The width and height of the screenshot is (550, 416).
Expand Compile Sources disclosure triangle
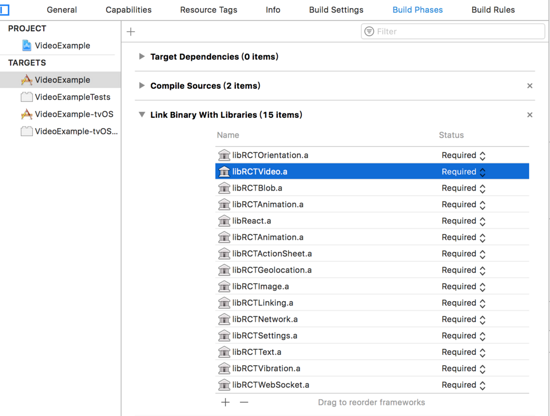[x=141, y=86]
